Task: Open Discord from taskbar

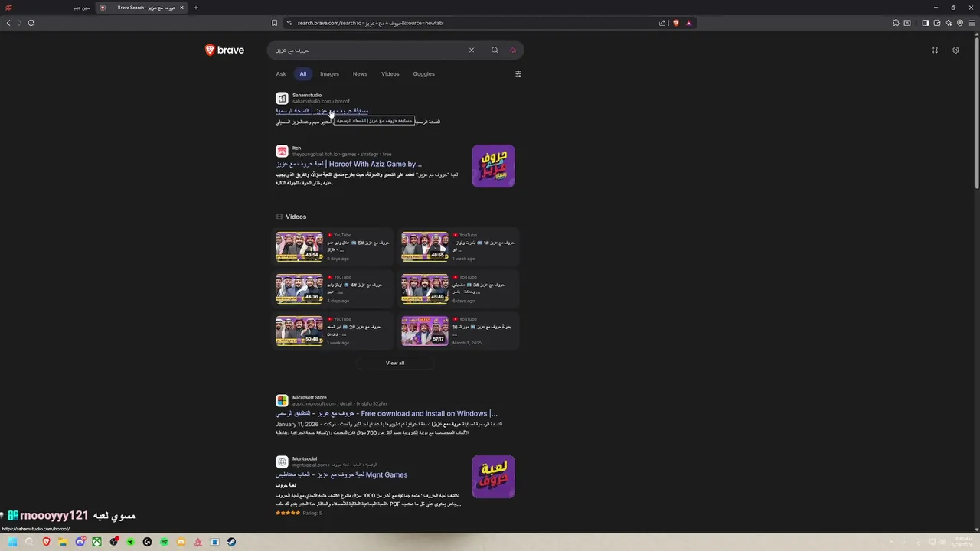Action: click(80, 542)
